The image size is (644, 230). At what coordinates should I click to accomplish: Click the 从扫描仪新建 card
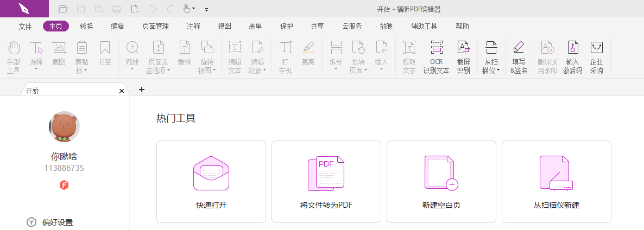point(557,181)
